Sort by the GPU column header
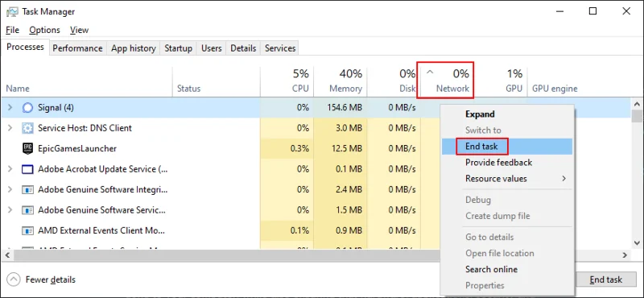This screenshot has width=644, height=298. 501,81
